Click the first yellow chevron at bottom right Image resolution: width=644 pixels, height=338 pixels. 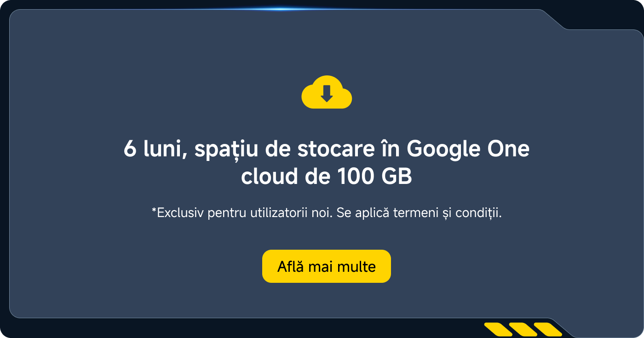pyautogui.click(x=499, y=329)
